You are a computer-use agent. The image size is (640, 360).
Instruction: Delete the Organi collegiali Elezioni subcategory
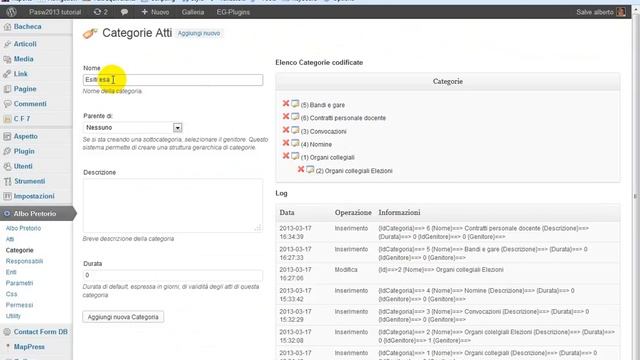point(301,169)
